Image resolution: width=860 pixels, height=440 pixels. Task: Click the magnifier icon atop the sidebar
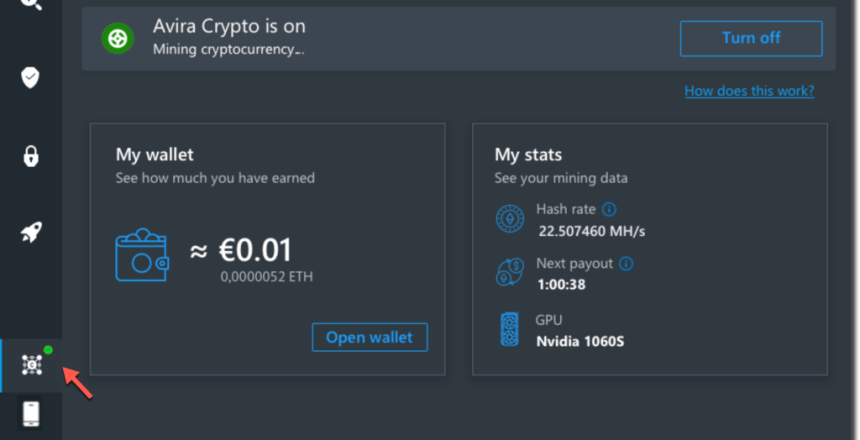click(31, 4)
